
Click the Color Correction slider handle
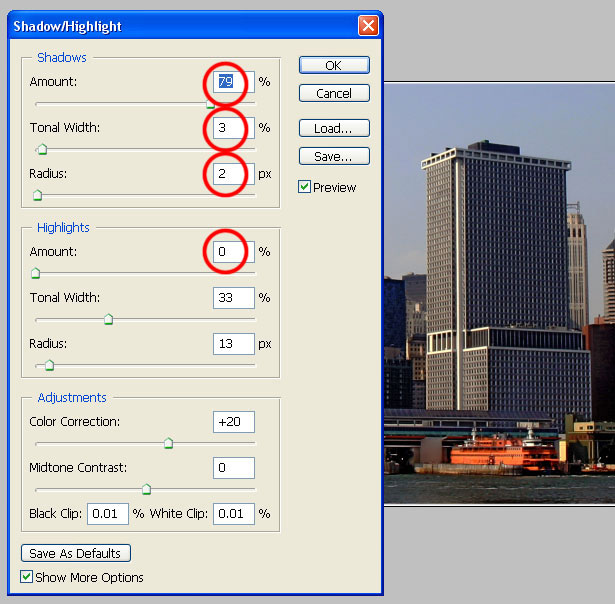(169, 444)
